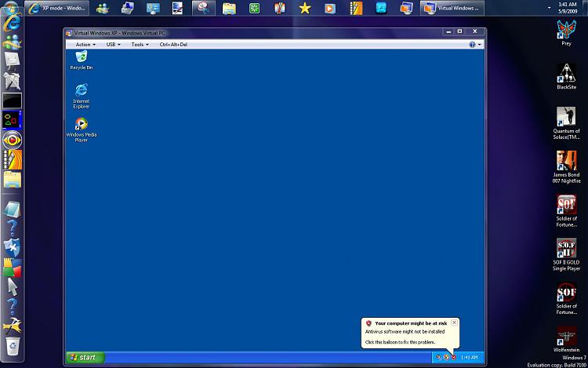The image size is (588, 368).
Task: Click the XP taskbar clock showing 1:41 AM
Action: click(x=469, y=358)
